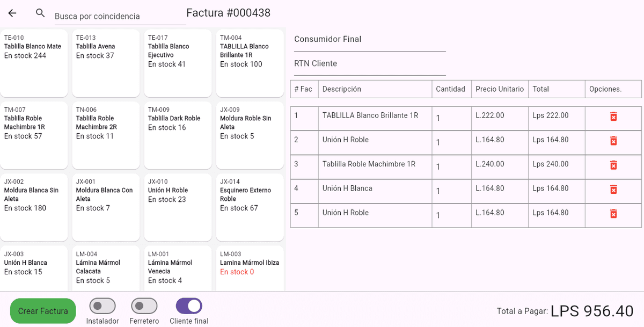This screenshot has height=327, width=644.
Task: Remove the Unión H Blanca invoice row
Action: 613,190
